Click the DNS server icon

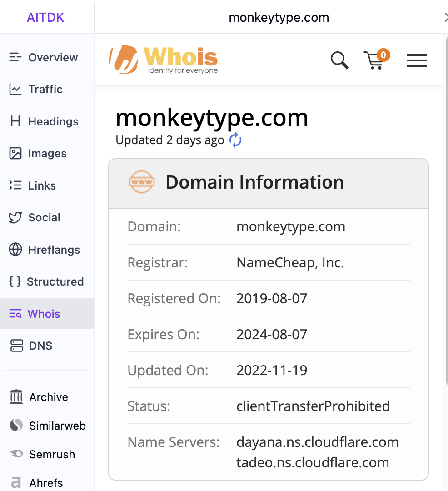click(16, 346)
